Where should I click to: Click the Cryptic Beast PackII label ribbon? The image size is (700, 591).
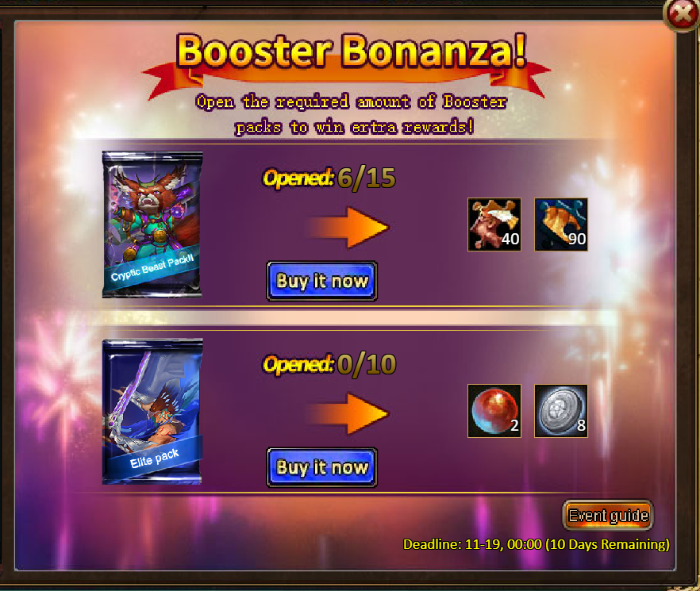coord(152,270)
